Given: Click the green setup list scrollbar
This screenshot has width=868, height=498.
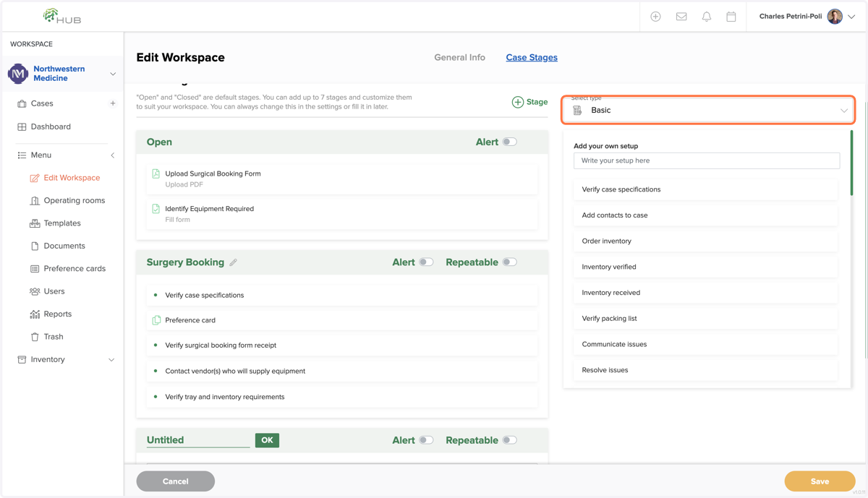Looking at the screenshot, I should point(851,163).
